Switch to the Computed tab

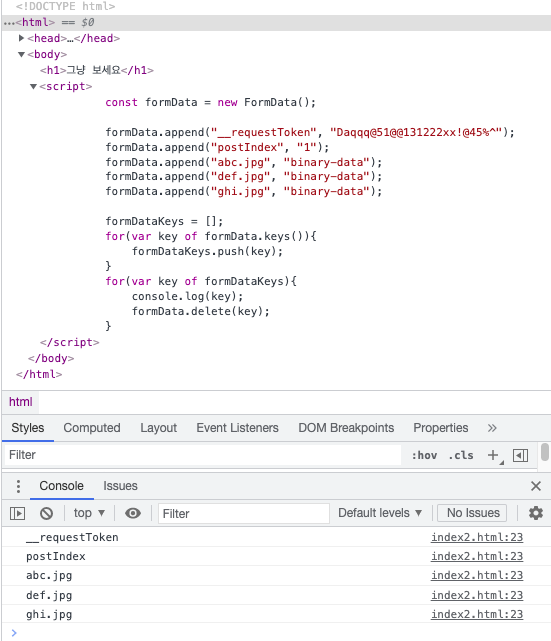click(92, 428)
